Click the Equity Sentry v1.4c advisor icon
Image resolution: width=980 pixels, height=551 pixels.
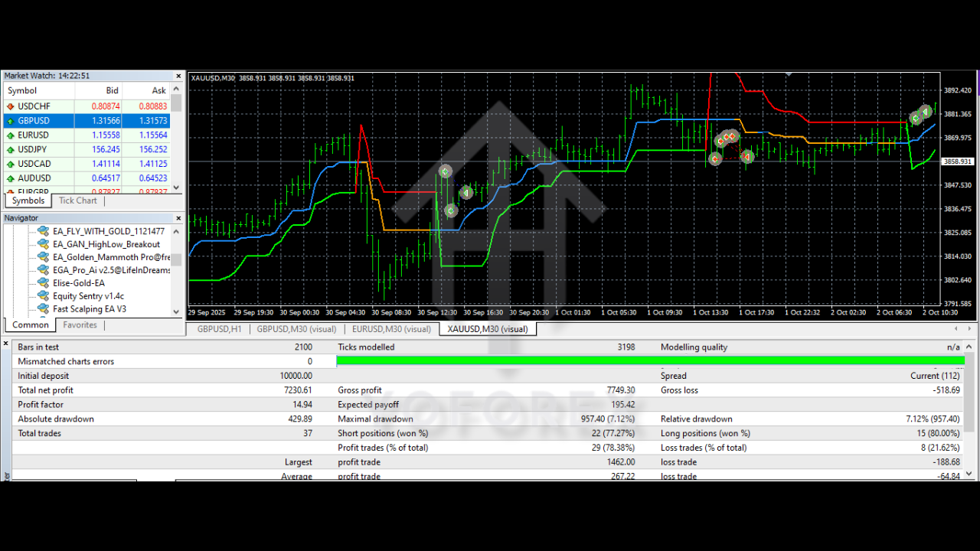tap(44, 296)
